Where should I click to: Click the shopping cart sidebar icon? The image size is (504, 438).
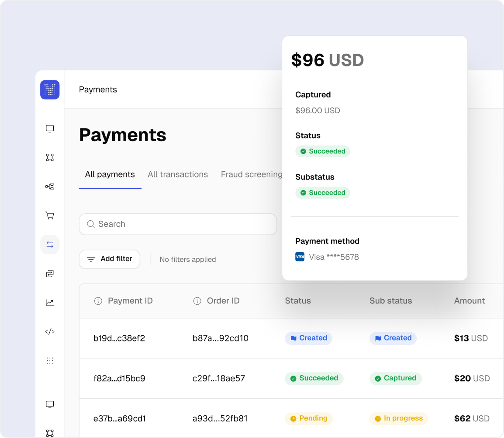pyautogui.click(x=50, y=216)
